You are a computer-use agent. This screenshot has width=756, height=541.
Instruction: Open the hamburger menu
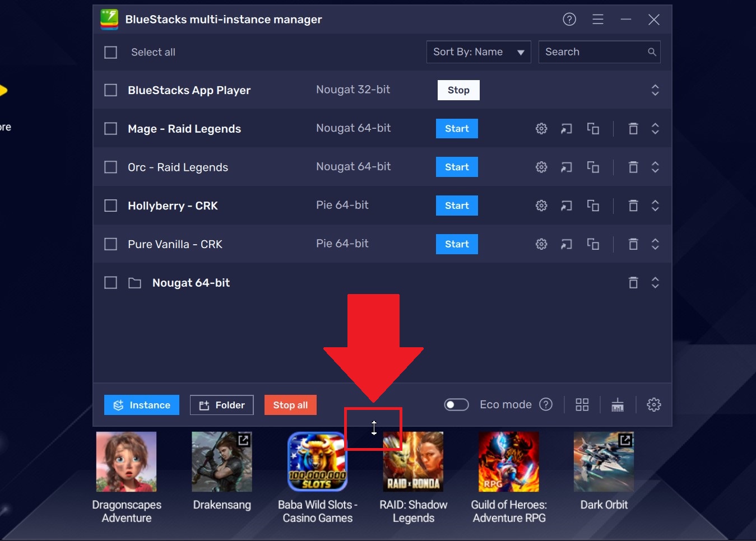[597, 19]
